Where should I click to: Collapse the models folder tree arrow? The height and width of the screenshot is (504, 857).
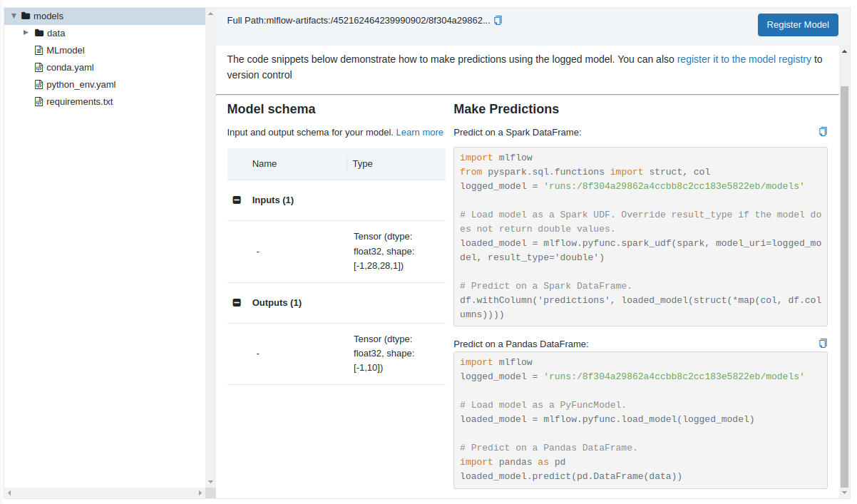(x=14, y=16)
